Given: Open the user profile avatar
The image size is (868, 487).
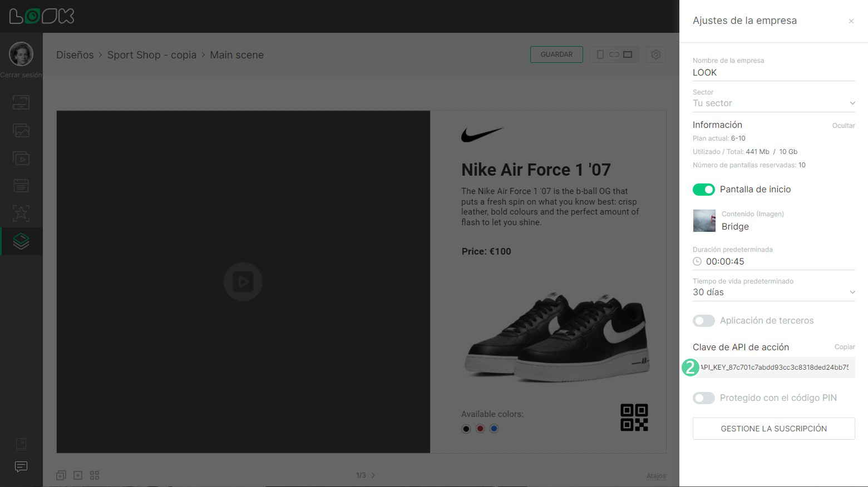Looking at the screenshot, I should click(21, 54).
